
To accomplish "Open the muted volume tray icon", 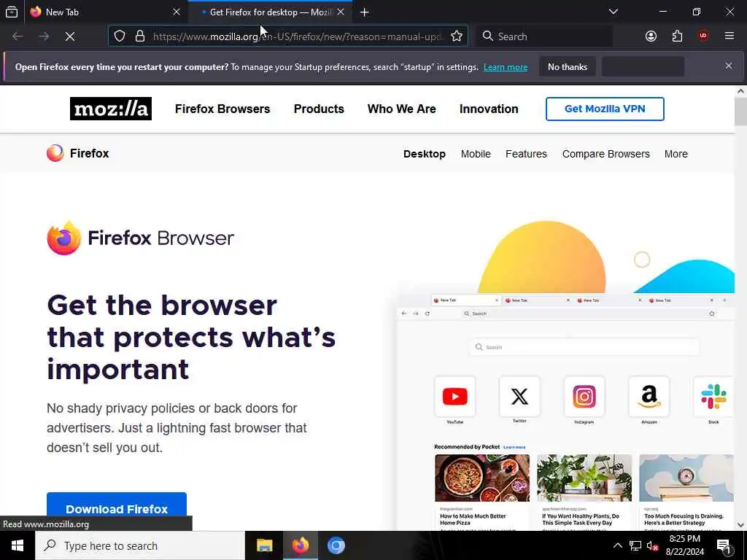I will pyautogui.click(x=653, y=545).
